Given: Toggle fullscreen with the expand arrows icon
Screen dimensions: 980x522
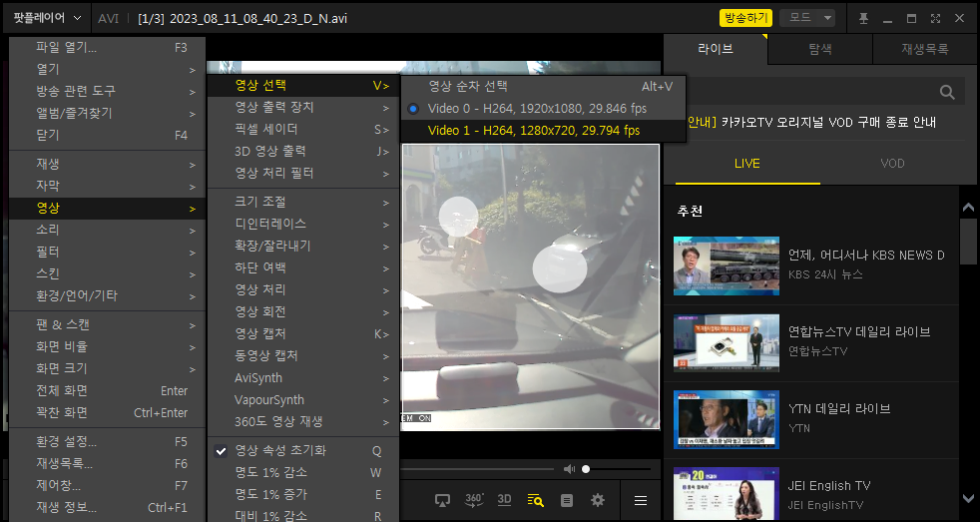Looking at the screenshot, I should [x=935, y=19].
